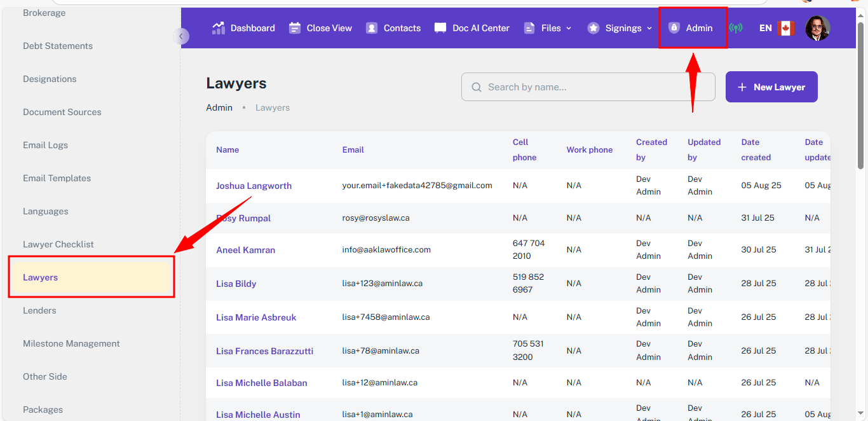The image size is (868, 421).
Task: Select Lenders in the sidebar
Action: (x=39, y=310)
